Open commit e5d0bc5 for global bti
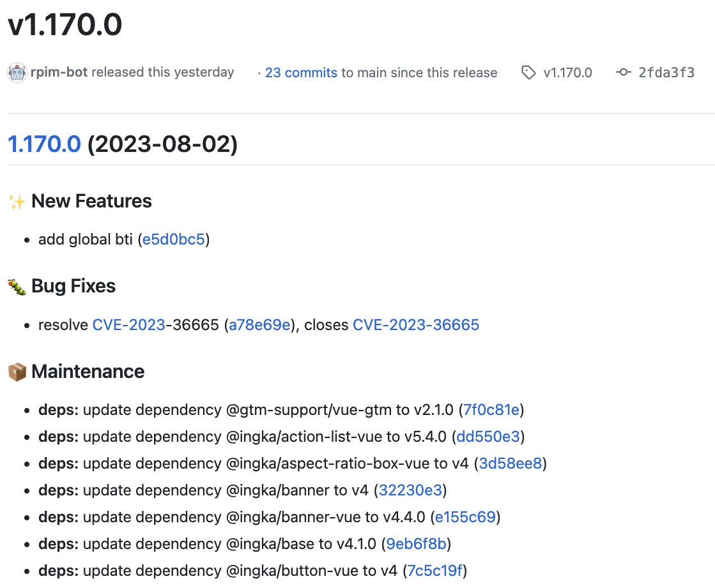The height and width of the screenshot is (588, 715). [174, 239]
